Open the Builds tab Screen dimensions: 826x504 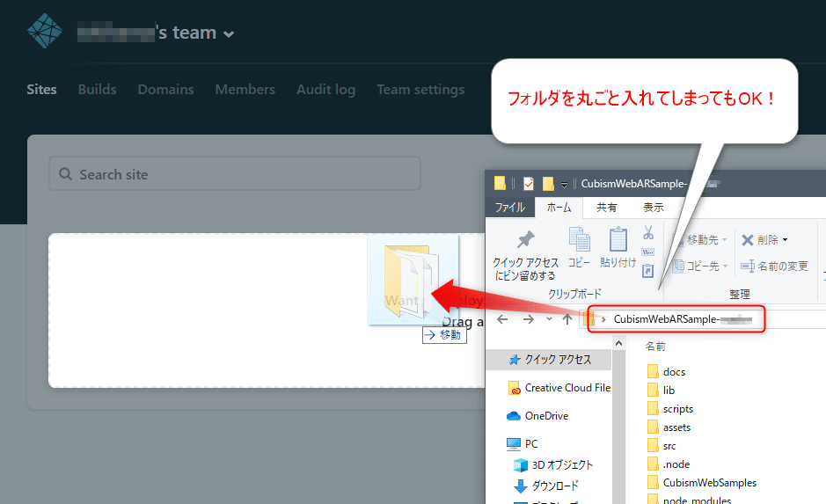click(x=97, y=90)
